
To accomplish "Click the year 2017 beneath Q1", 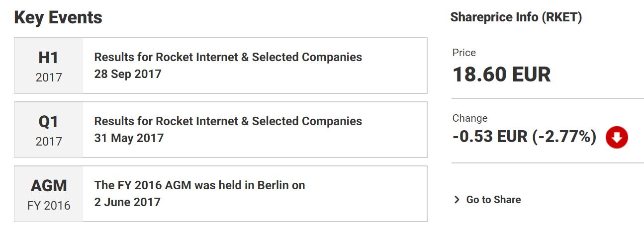I will tap(49, 142).
